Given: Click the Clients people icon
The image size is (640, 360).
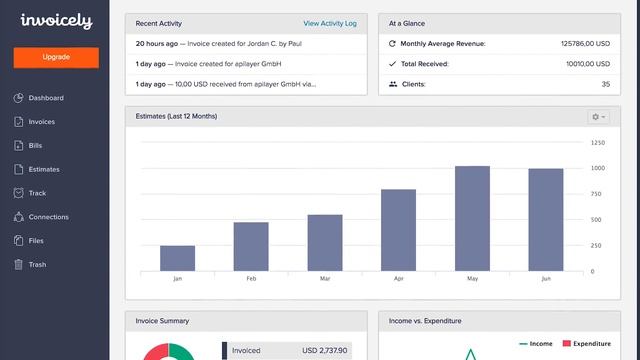Looking at the screenshot, I should [393, 84].
